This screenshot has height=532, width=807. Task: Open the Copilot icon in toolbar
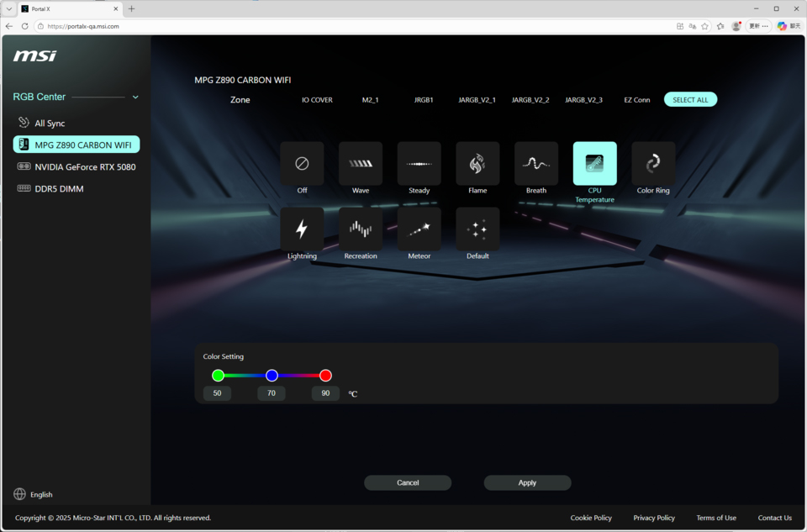pyautogui.click(x=783, y=26)
